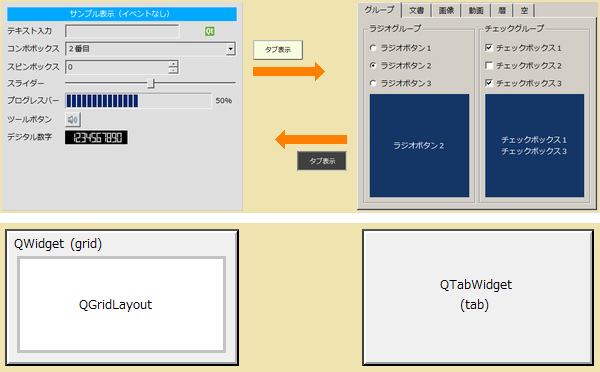Image resolution: width=600 pixels, height=372 pixels.
Task: Click the speaker tool button icon
Action: coord(73,120)
